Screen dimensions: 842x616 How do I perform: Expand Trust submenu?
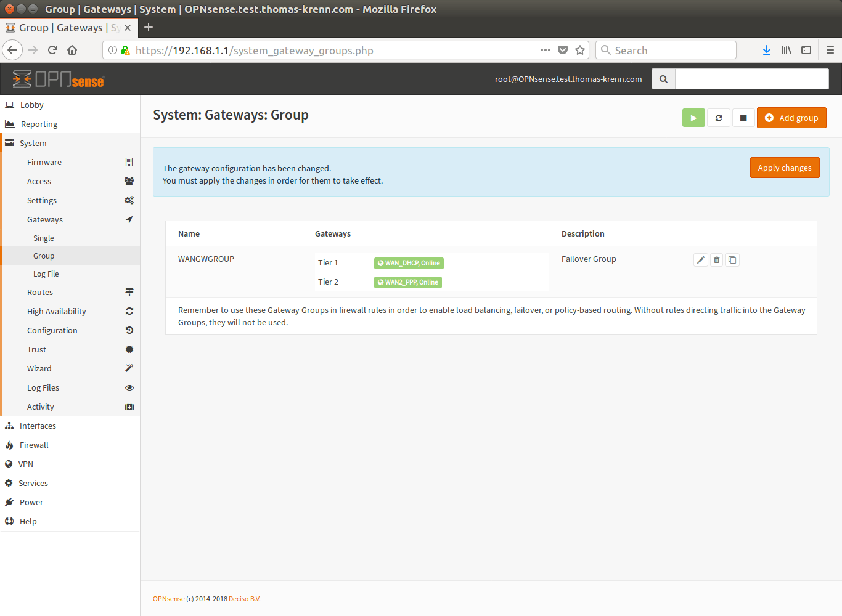71,349
